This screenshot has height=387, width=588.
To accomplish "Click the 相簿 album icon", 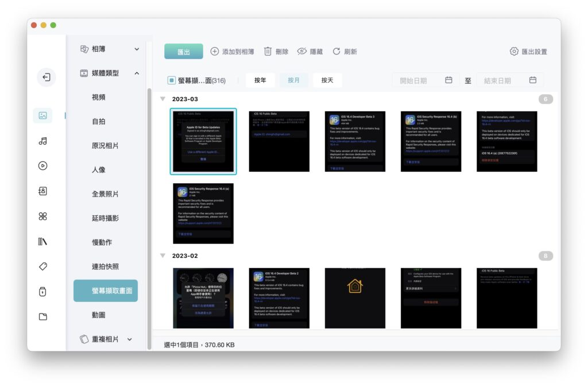I will 84,49.
